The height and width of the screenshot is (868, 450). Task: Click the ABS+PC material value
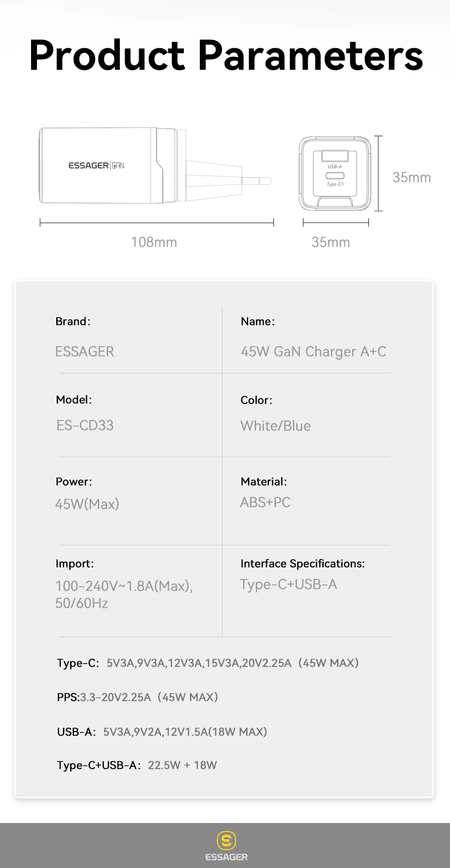265,502
